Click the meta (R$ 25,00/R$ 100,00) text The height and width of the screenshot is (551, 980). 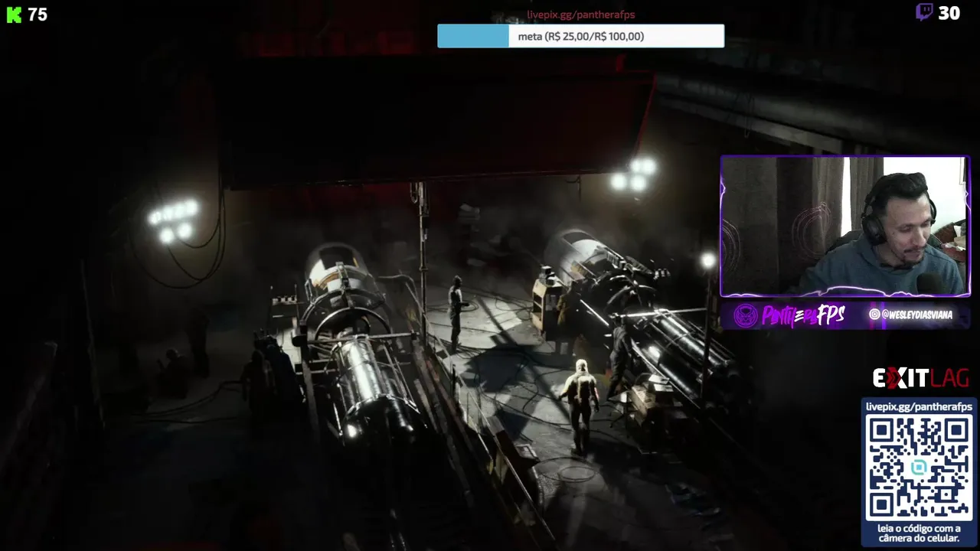580,36
